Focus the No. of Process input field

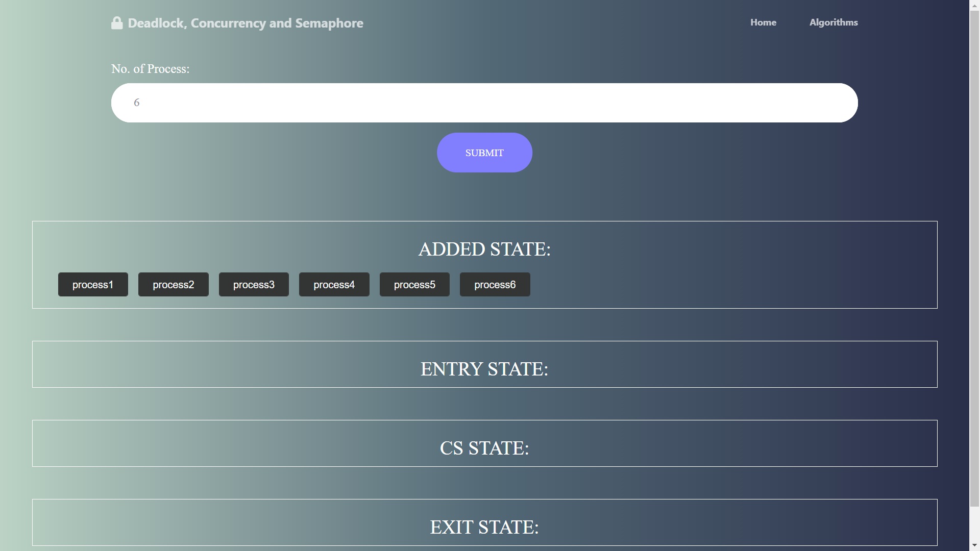tap(484, 103)
